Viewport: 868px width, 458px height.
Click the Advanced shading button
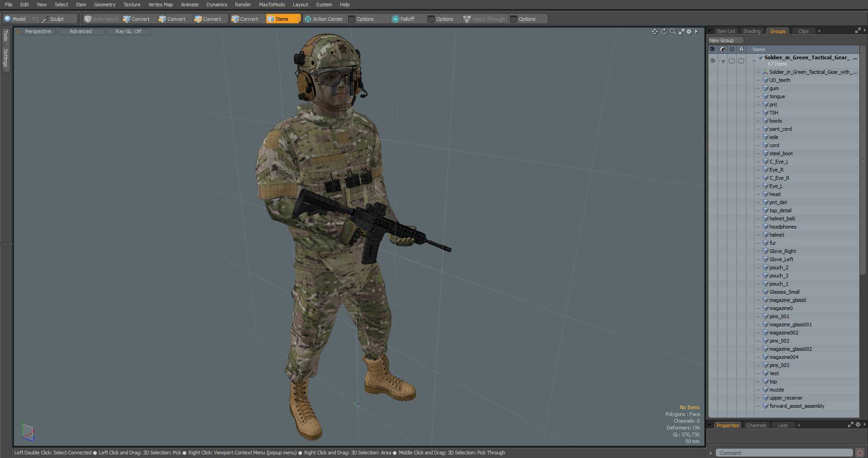tap(80, 32)
